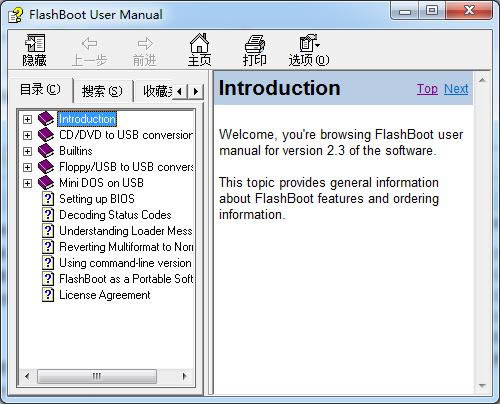
Task: Follow the Top link in header
Action: [427, 89]
